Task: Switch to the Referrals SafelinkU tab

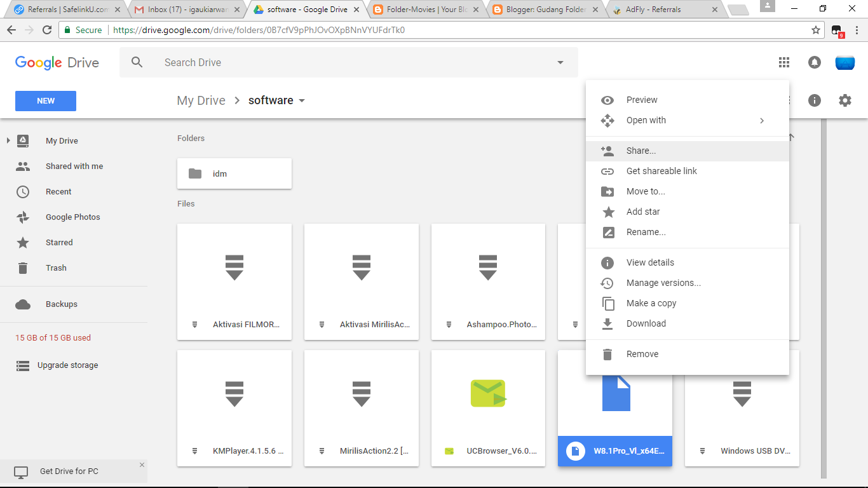Action: tap(66, 10)
